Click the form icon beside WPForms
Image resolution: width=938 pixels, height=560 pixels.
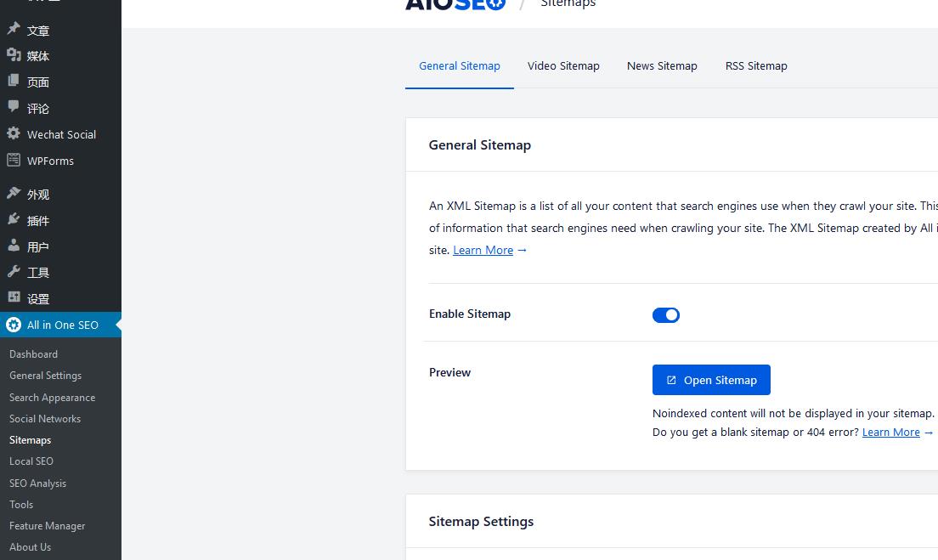[x=13, y=160]
